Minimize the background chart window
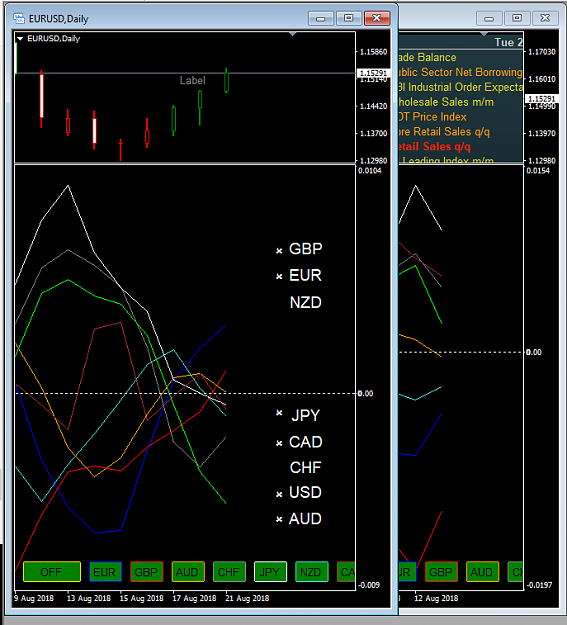The width and height of the screenshot is (567, 625). tap(489, 18)
